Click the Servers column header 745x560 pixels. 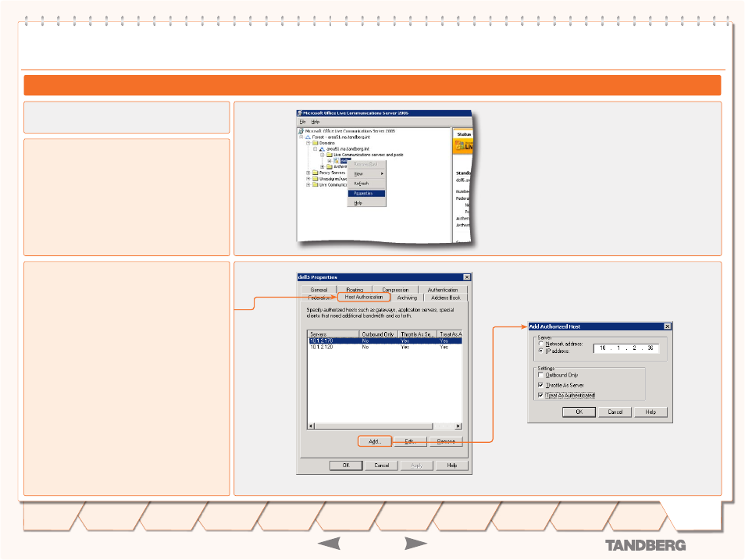[x=333, y=334]
